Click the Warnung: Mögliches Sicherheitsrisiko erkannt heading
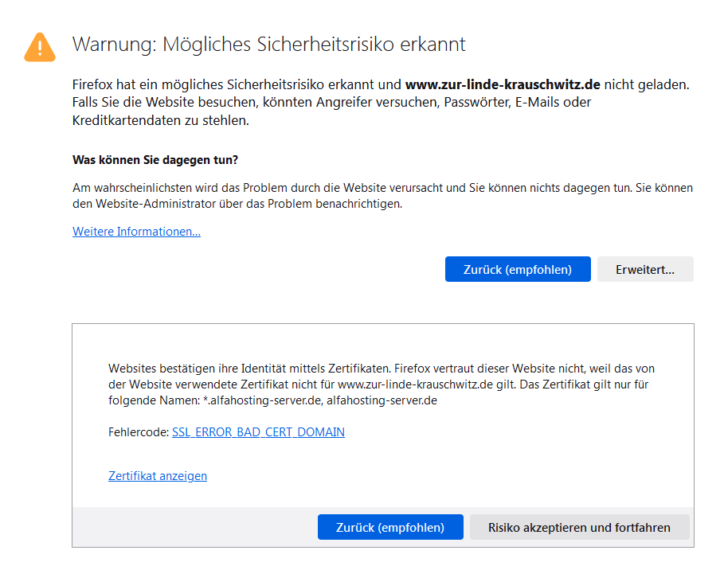 pos(268,44)
